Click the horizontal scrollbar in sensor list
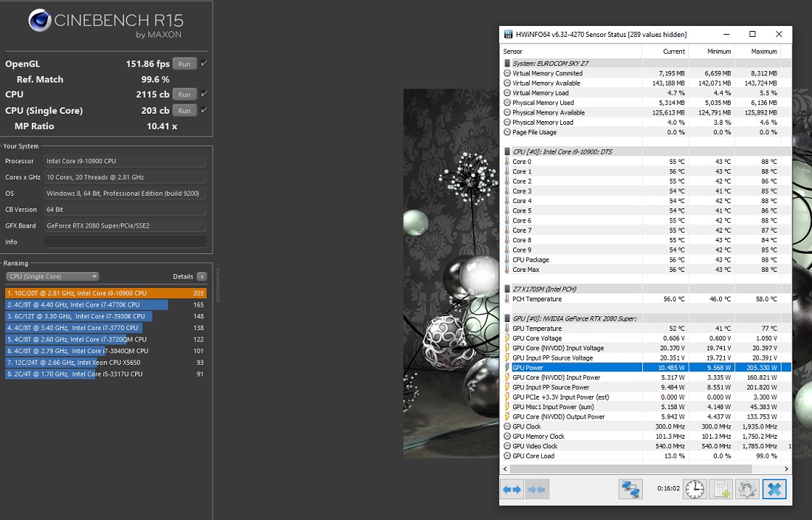The width and height of the screenshot is (812, 520). point(642,469)
